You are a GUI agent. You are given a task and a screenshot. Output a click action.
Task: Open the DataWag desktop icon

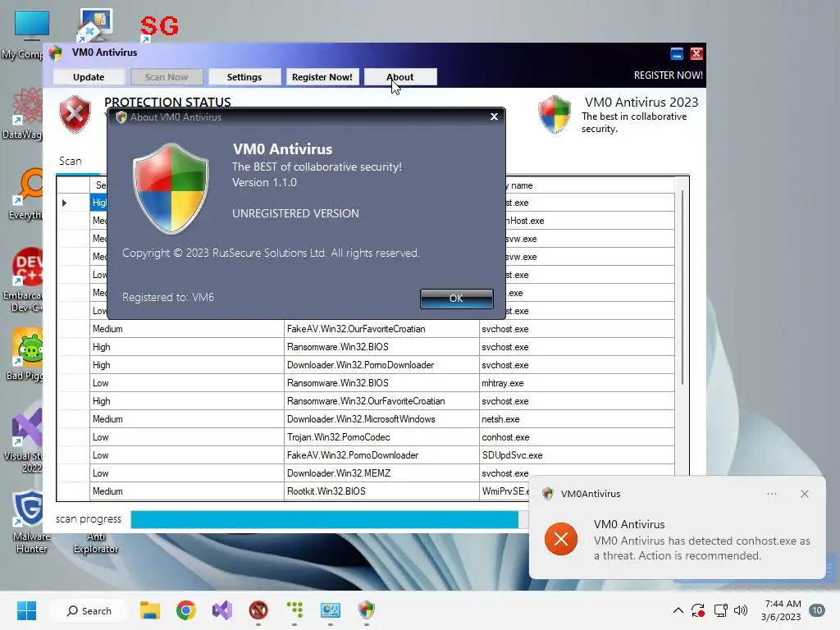(24, 113)
